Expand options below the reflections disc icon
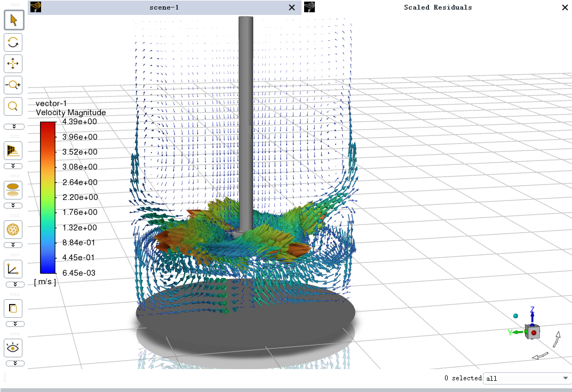 [x=13, y=205]
